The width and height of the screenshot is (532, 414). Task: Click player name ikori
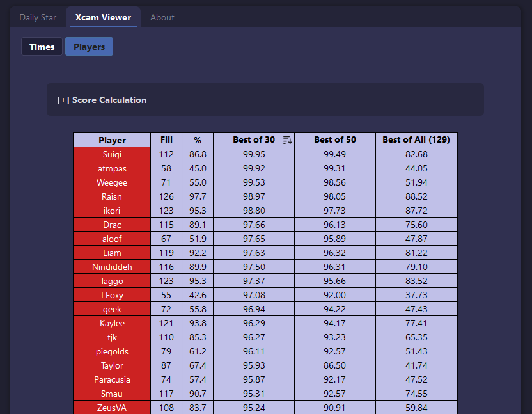112,211
